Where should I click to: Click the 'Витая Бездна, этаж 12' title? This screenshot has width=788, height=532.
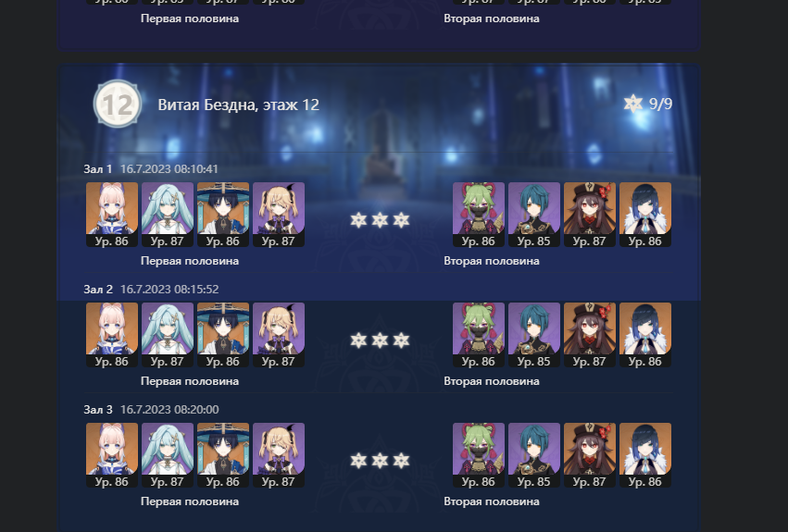(x=239, y=105)
